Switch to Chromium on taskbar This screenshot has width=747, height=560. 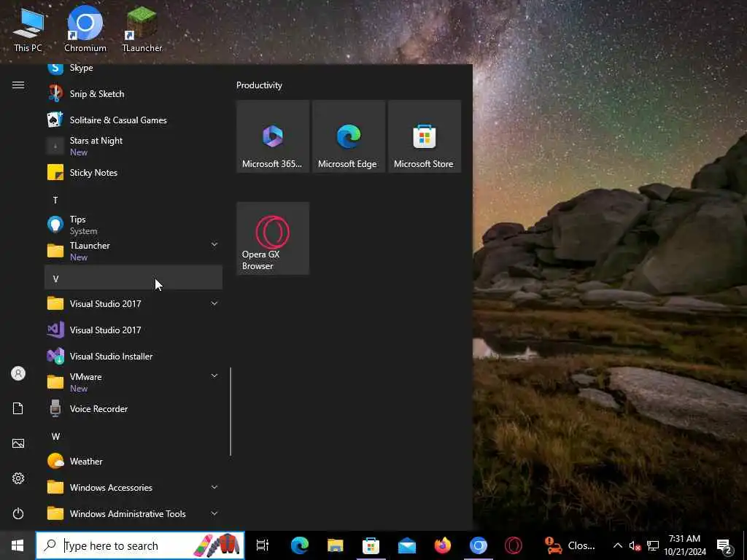coord(479,545)
